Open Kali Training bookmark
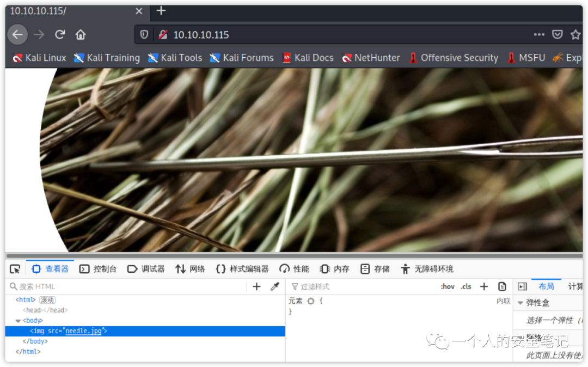 [x=107, y=58]
